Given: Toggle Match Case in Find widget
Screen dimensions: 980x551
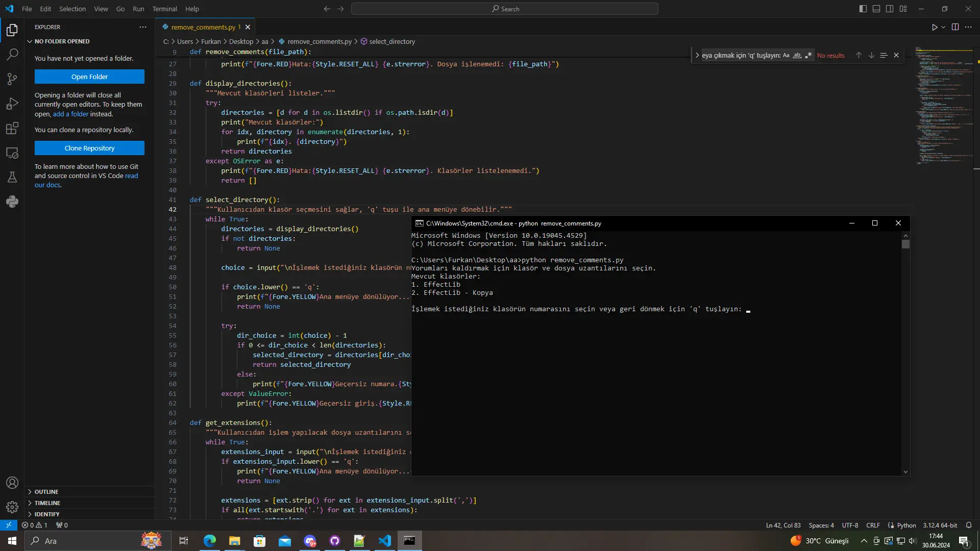Looking at the screenshot, I should point(786,55).
